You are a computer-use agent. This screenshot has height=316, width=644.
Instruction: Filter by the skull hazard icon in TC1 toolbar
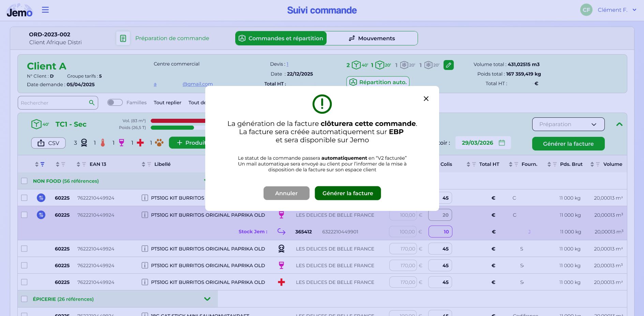click(x=84, y=143)
